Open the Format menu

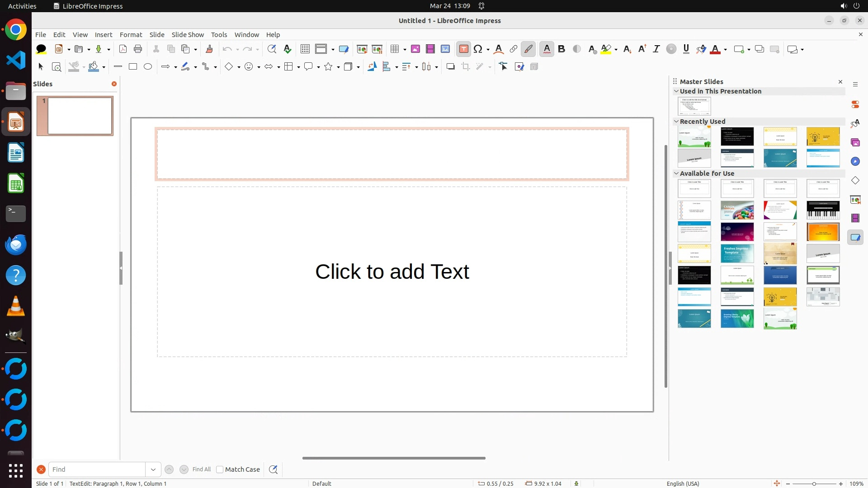point(131,35)
